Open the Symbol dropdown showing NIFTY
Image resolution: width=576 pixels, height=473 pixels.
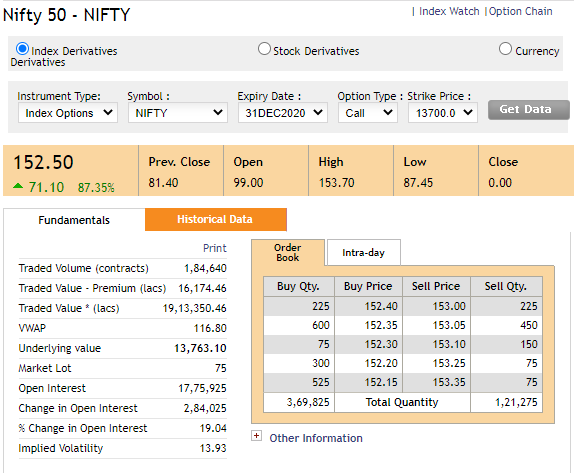[178, 113]
